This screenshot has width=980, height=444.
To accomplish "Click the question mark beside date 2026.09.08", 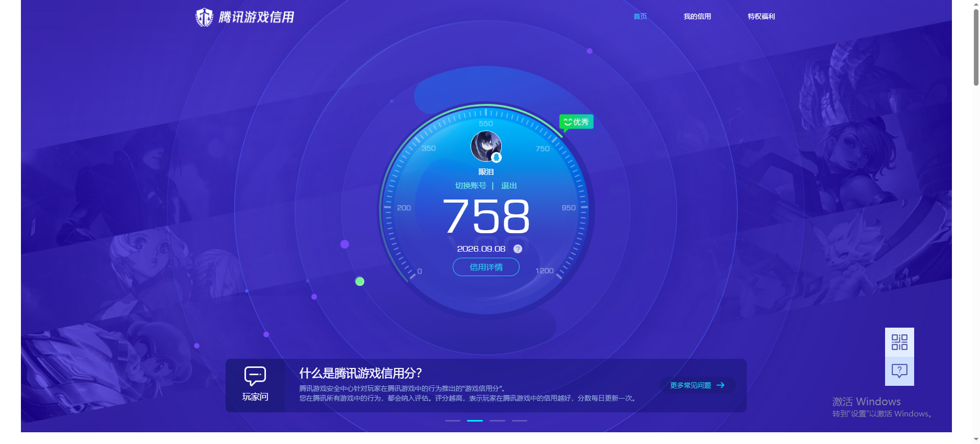I will tap(518, 249).
